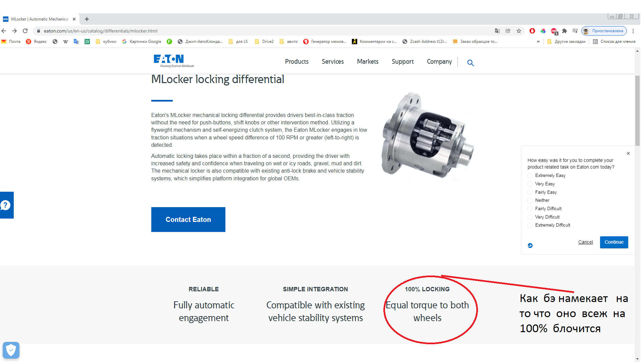The width and height of the screenshot is (644, 362).
Task: Open the авито bookmark folder
Action: [289, 42]
